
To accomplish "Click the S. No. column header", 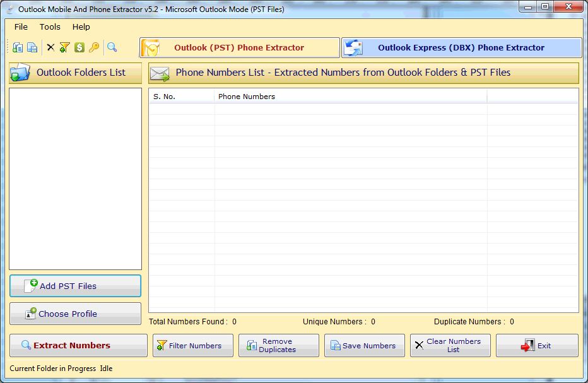I will point(182,97).
